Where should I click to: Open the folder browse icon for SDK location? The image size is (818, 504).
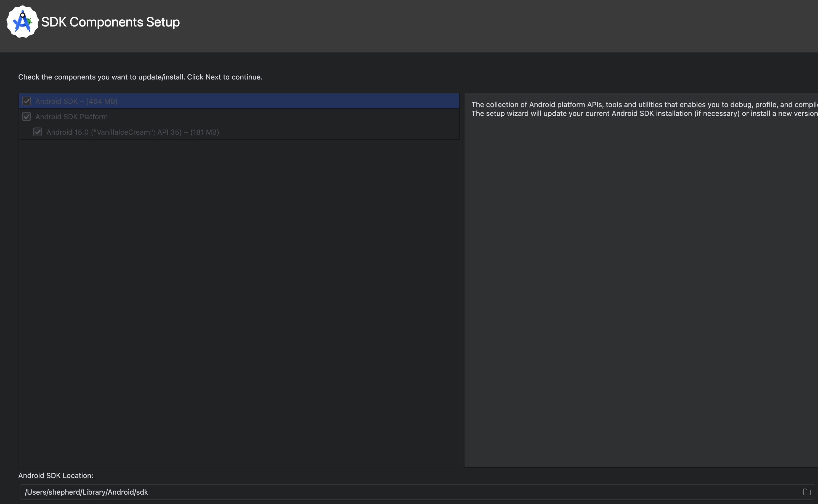pos(807,492)
